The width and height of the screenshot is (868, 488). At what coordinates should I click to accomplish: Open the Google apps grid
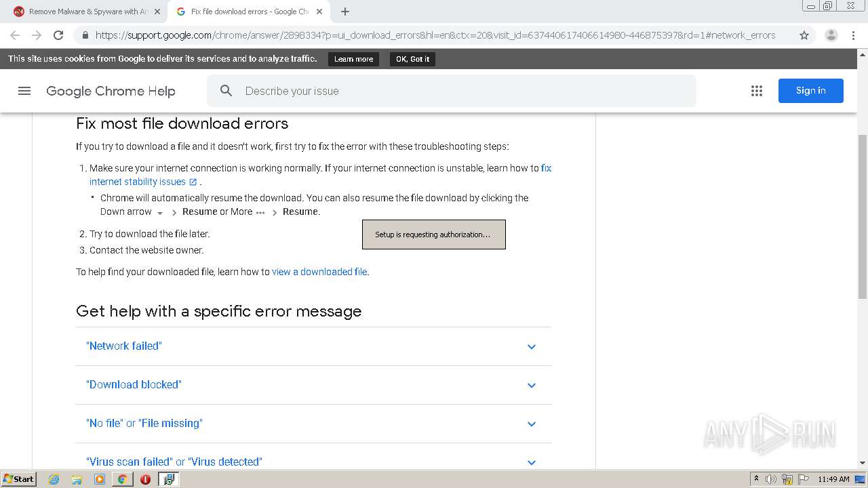click(757, 91)
